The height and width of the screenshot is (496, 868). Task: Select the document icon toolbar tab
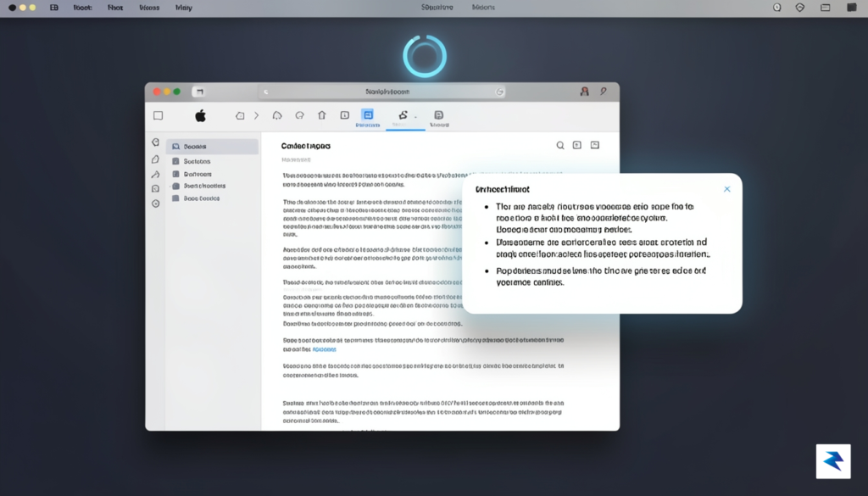click(x=439, y=117)
